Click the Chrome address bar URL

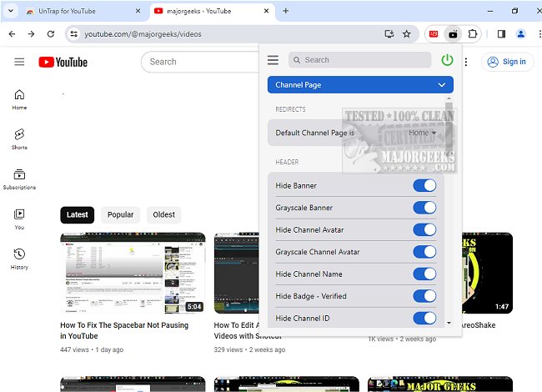pos(143,34)
